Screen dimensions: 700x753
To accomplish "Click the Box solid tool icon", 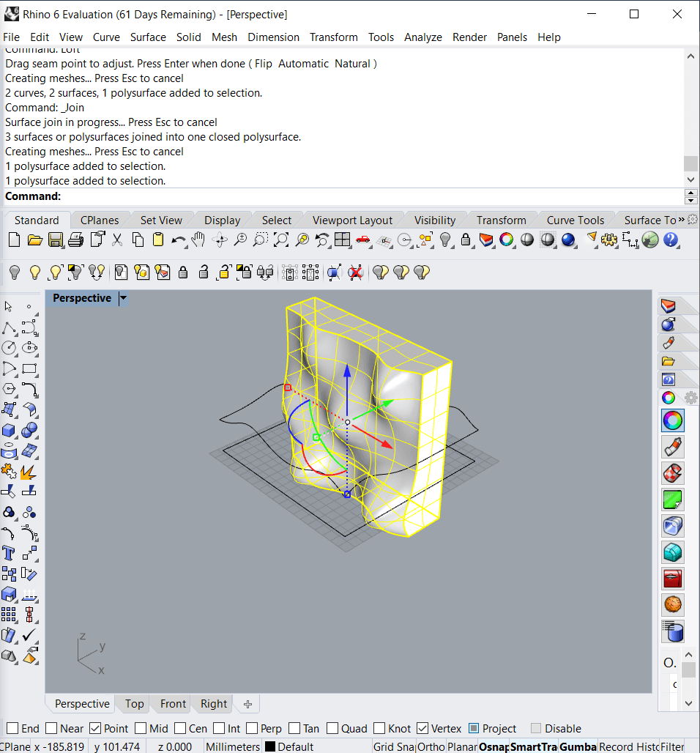I will click(10, 430).
